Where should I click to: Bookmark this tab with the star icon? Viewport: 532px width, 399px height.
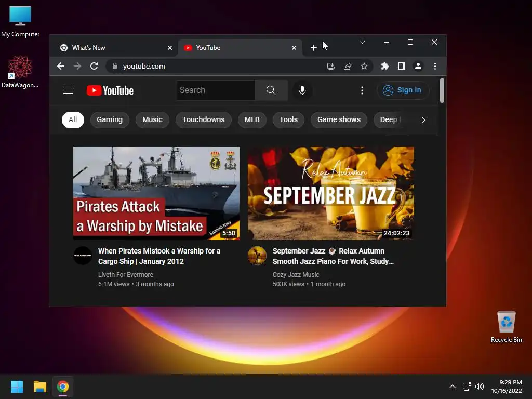(364, 66)
